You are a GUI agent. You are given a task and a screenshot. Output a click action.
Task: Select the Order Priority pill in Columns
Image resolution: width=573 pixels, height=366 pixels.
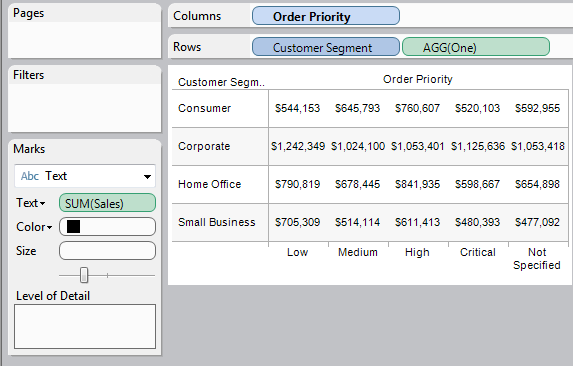[326, 16]
